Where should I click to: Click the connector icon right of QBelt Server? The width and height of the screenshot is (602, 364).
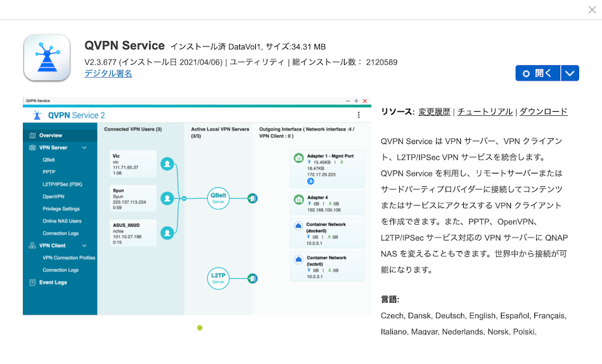coord(252,199)
